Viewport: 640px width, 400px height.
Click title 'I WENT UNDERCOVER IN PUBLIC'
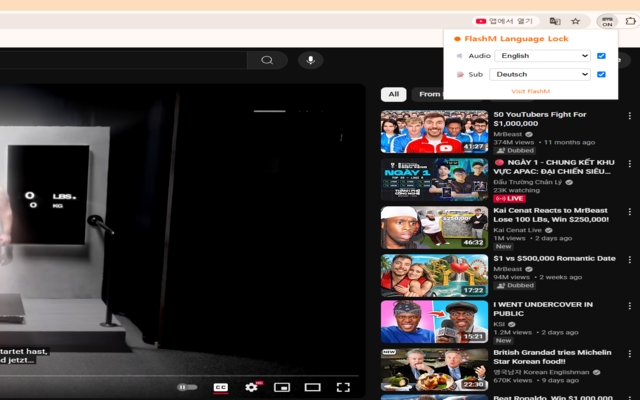click(543, 309)
